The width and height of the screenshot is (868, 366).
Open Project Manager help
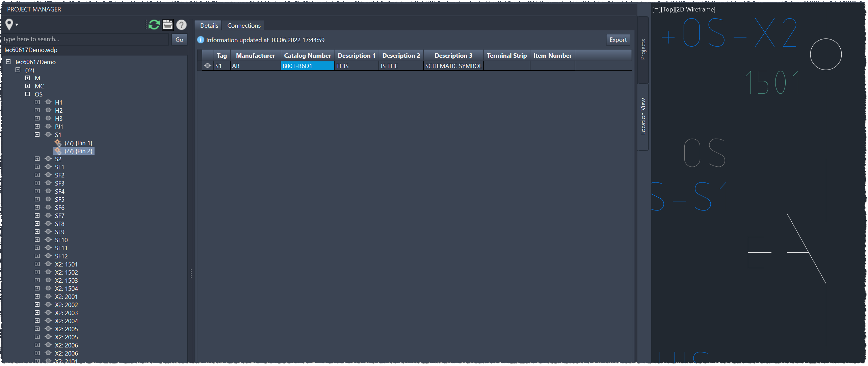181,25
